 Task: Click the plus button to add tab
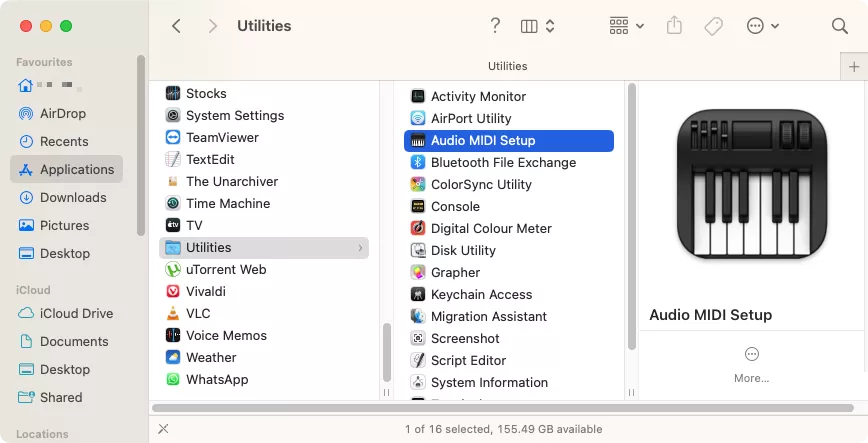853,66
